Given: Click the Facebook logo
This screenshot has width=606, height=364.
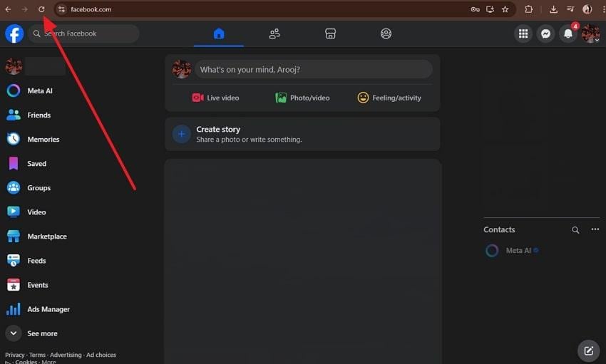Looking at the screenshot, I should 14,33.
